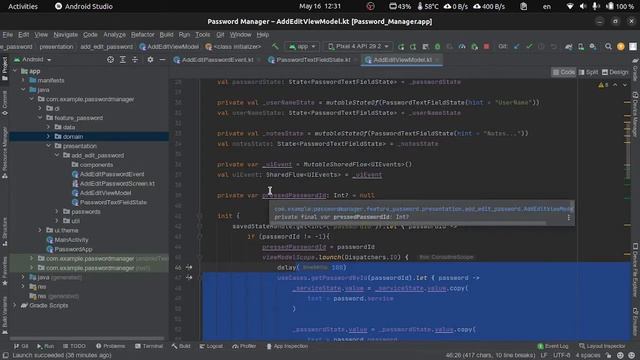The image size is (640, 360).
Task: Click the clock May 16 12:31
Action: point(320,7)
